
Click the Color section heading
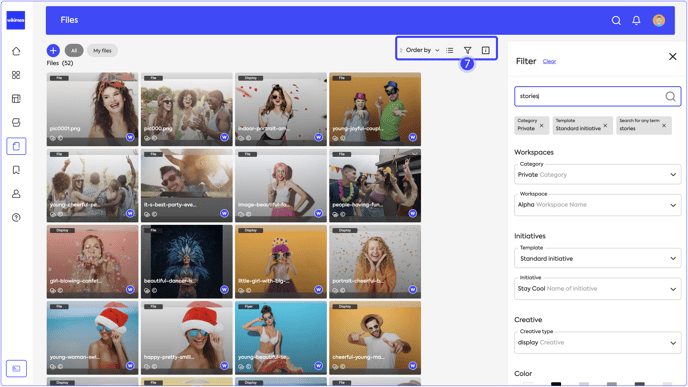coord(523,373)
